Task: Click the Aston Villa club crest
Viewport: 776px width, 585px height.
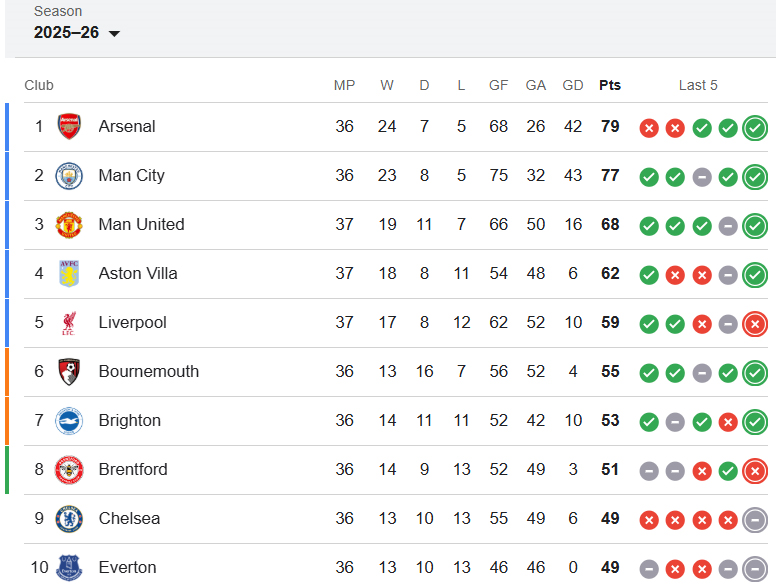Action: click(x=69, y=274)
